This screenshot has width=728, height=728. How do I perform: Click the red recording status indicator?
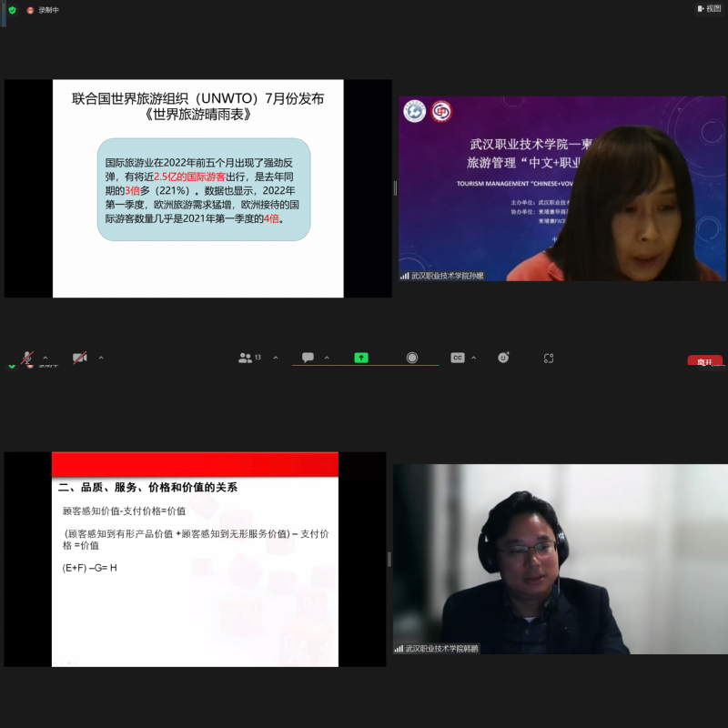tap(30, 9)
